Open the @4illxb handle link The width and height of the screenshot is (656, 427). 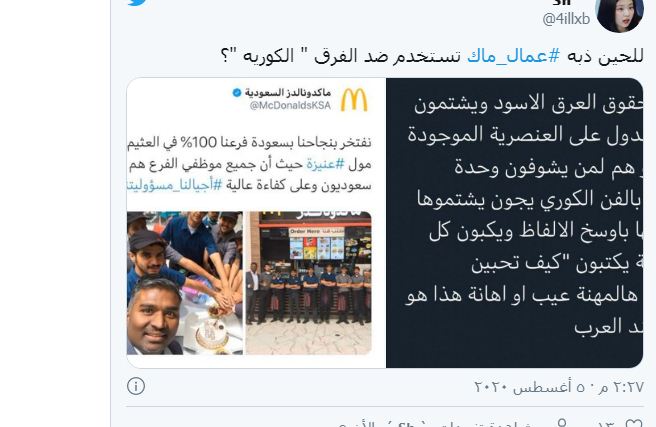tap(566, 19)
